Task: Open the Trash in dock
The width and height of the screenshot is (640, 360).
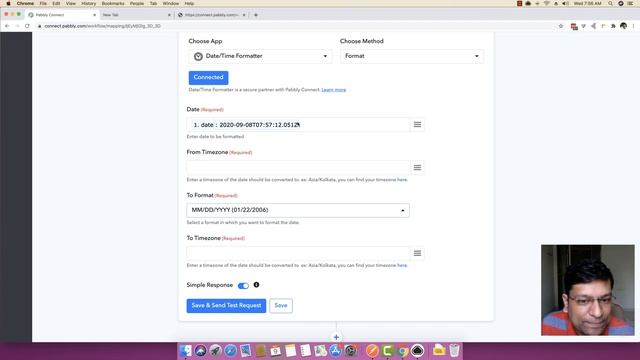Action: (x=454, y=351)
